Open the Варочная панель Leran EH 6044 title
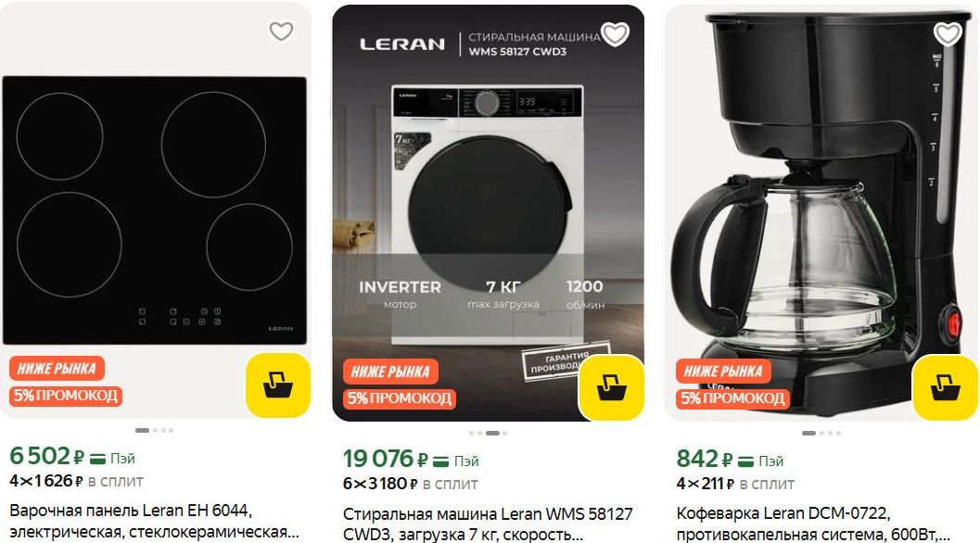The image size is (980, 543). point(155,521)
